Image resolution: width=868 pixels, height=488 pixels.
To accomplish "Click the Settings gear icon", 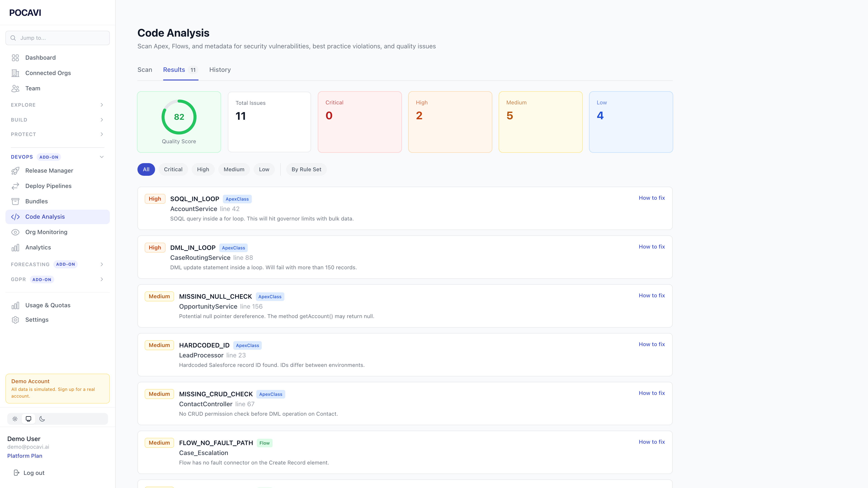I will (15, 320).
